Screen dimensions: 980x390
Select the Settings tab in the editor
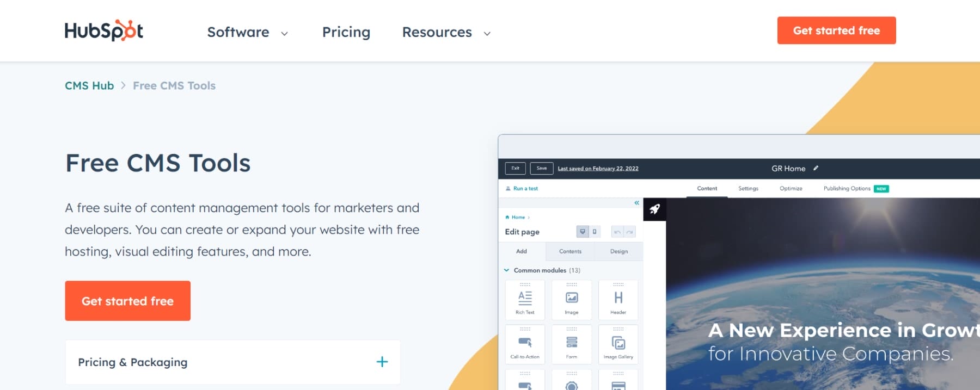click(748, 189)
